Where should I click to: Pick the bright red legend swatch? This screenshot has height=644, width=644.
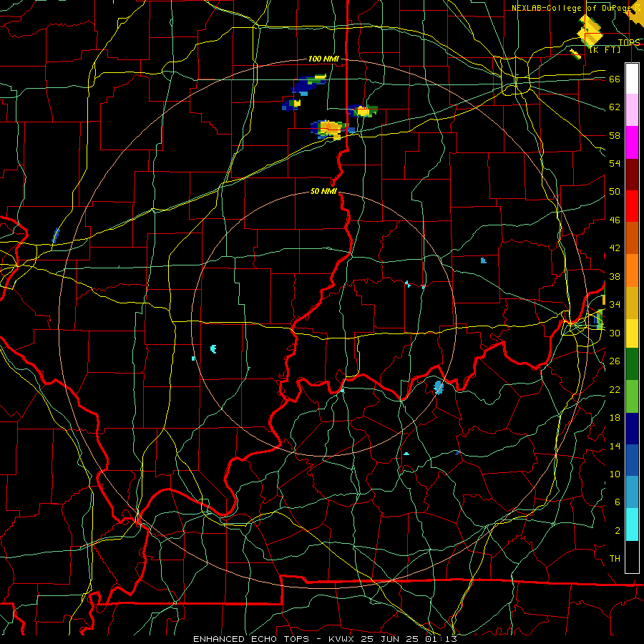(x=632, y=206)
